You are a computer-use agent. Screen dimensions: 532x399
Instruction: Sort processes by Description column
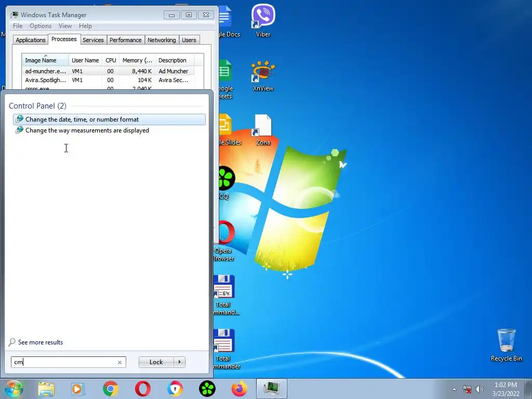point(175,60)
